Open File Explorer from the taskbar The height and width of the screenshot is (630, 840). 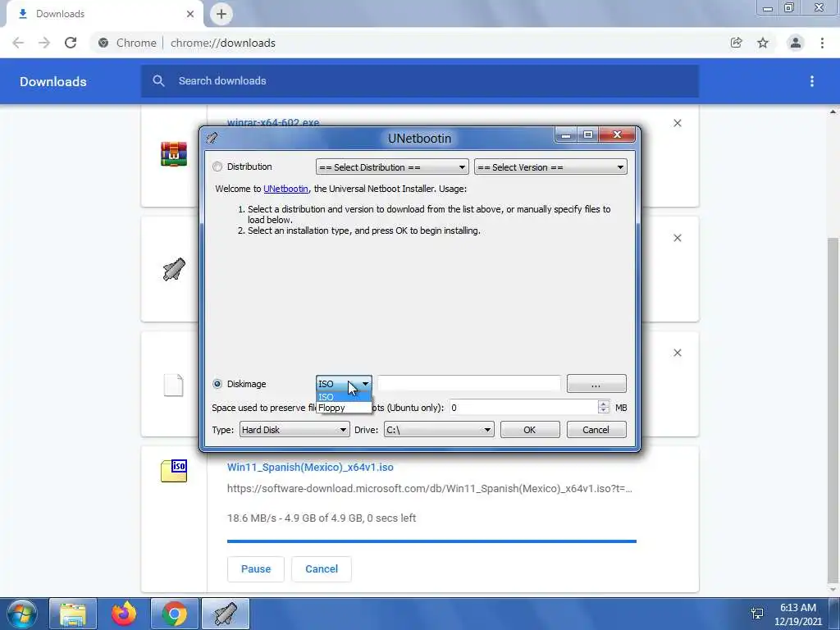coord(73,614)
